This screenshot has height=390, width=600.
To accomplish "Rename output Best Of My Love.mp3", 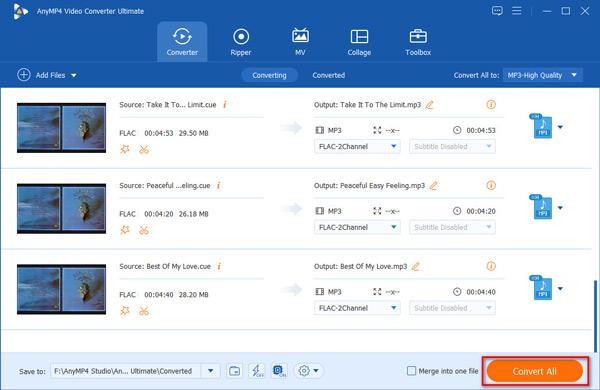I will click(x=416, y=266).
